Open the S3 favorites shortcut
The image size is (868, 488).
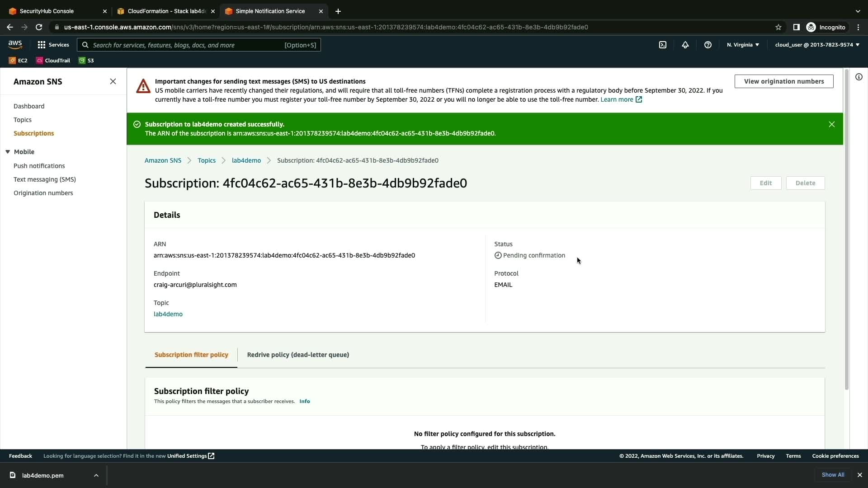(x=86, y=61)
